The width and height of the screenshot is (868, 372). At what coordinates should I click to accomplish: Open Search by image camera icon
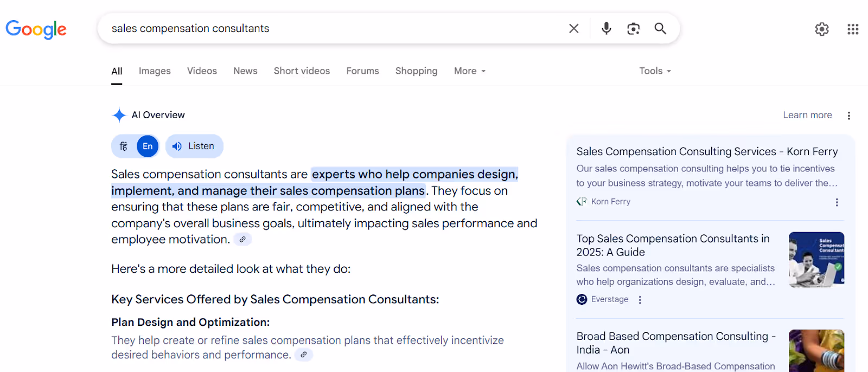[633, 28]
